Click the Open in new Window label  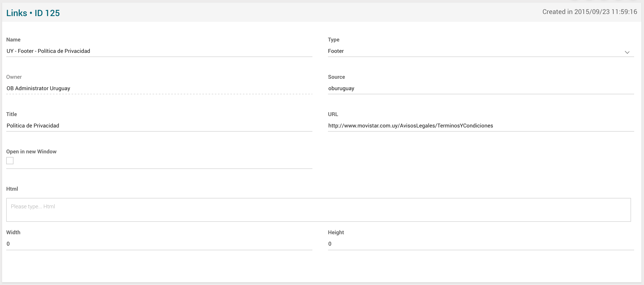click(31, 152)
